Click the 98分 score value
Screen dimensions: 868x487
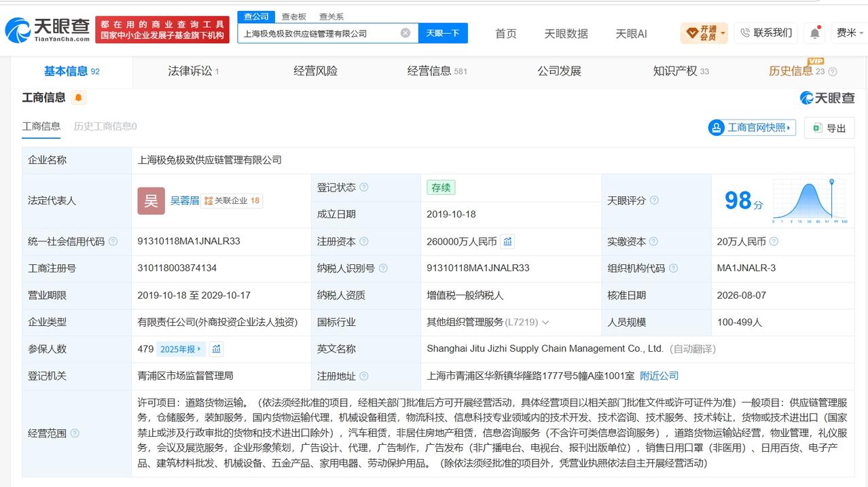[x=744, y=201]
